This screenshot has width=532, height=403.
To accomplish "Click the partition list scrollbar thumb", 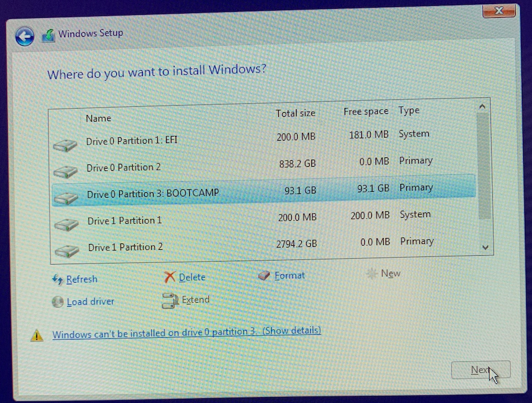I will pos(483,166).
